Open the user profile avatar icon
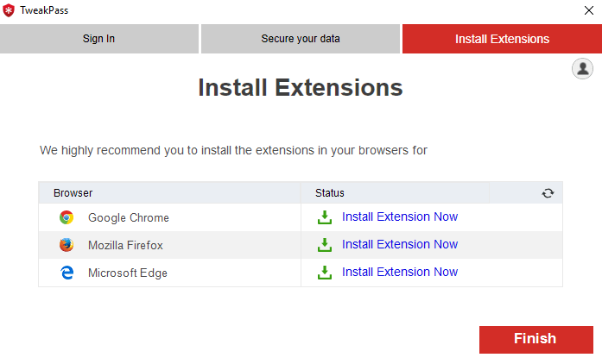The image size is (602, 364). click(583, 69)
